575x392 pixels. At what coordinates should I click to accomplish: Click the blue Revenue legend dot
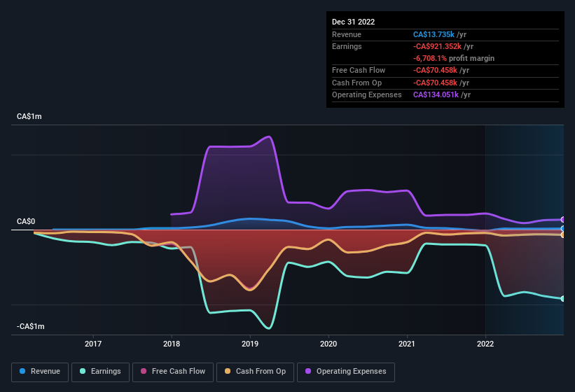click(x=22, y=371)
